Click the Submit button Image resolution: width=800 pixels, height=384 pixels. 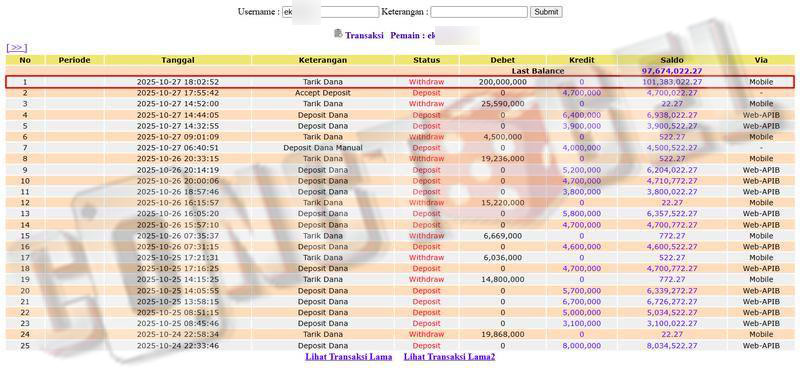click(546, 12)
